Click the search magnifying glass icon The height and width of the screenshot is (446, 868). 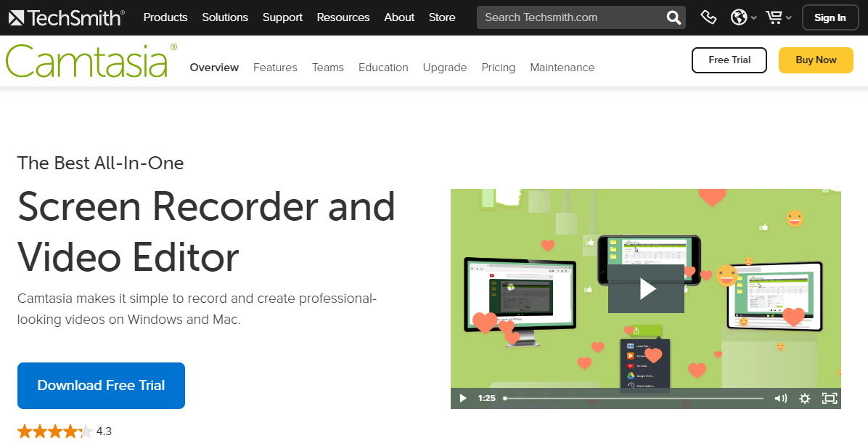tap(673, 17)
